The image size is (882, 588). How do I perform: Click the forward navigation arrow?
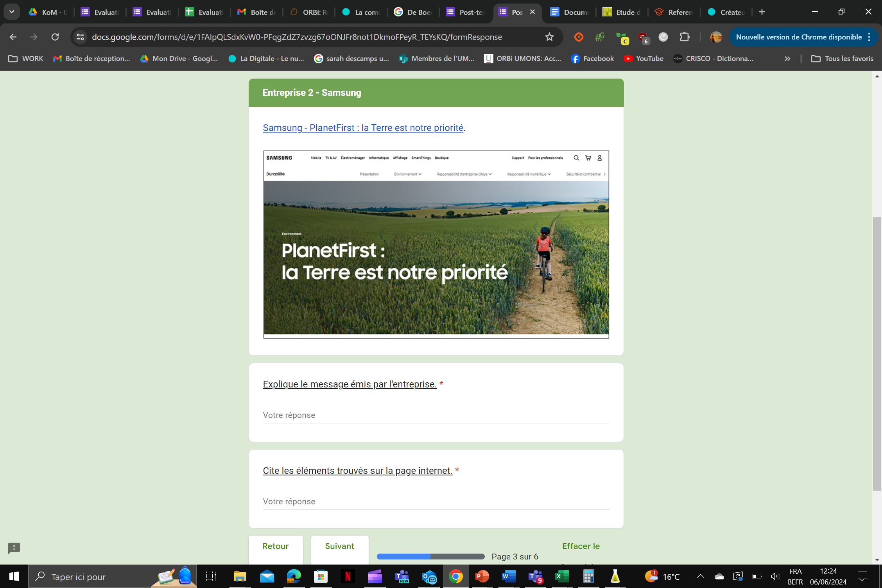(34, 37)
